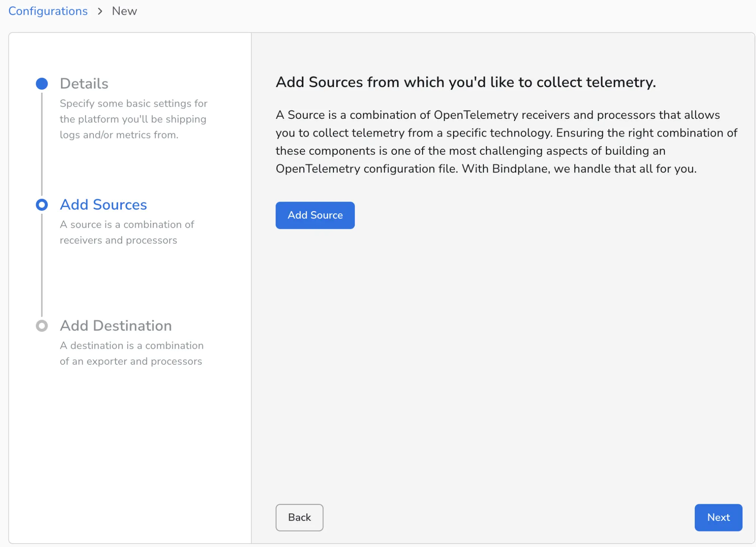Click the filled Details step circle
This screenshot has width=756, height=547.
[42, 84]
